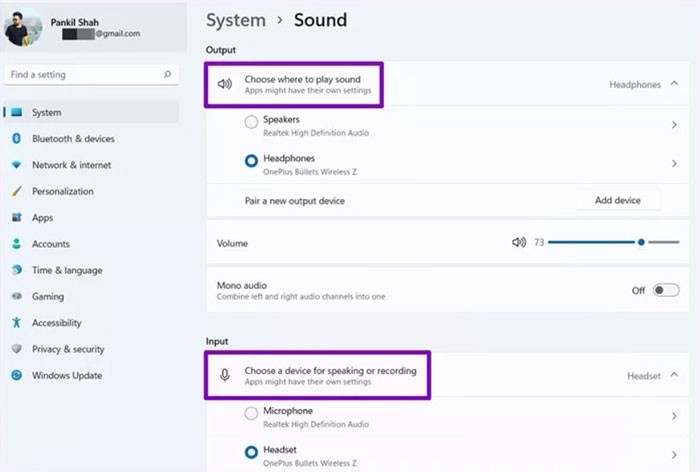Click the Network & internet wifi icon
700x472 pixels.
[17, 165]
